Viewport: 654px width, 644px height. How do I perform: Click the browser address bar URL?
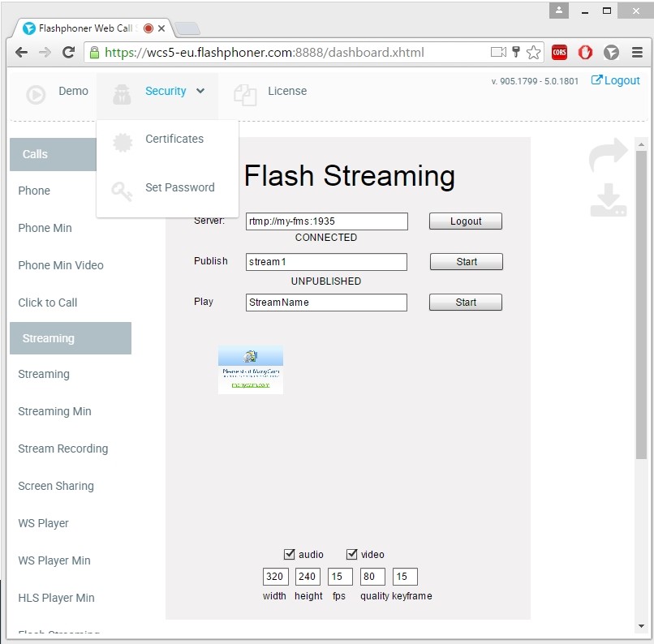point(264,53)
